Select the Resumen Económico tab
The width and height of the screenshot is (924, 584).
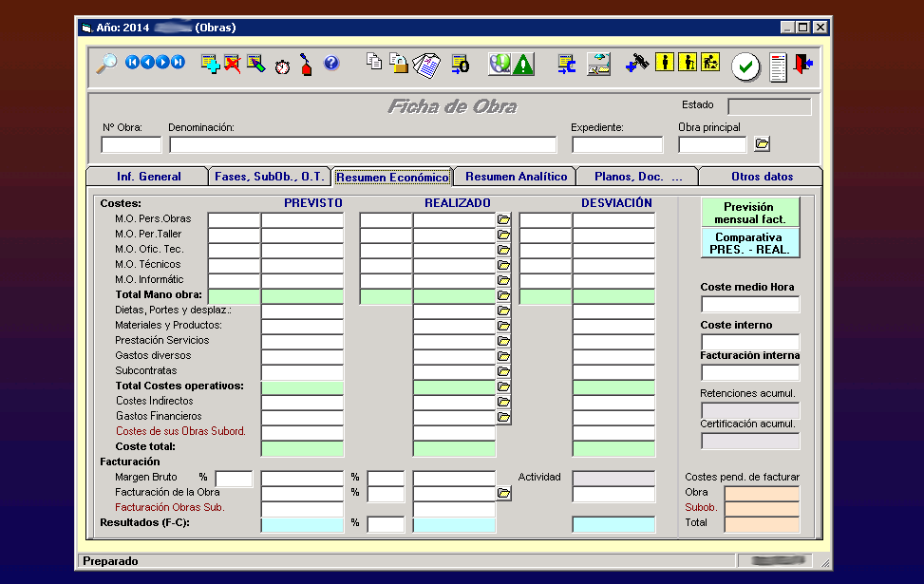pyautogui.click(x=392, y=177)
